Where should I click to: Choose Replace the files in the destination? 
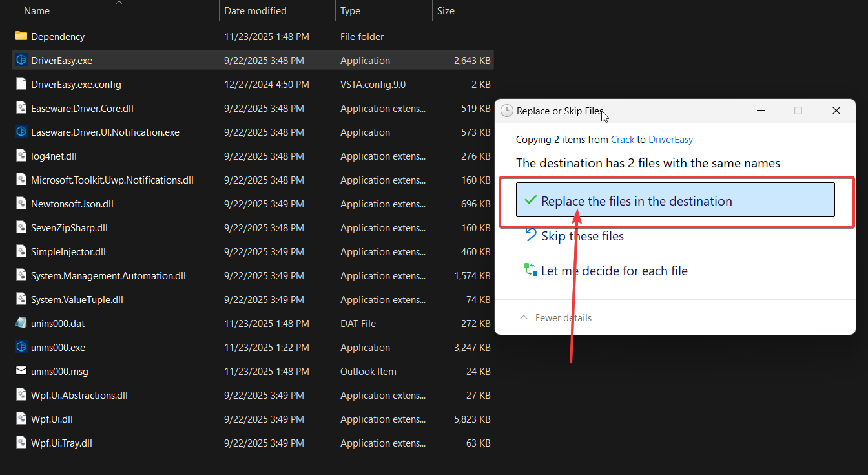[x=676, y=200]
